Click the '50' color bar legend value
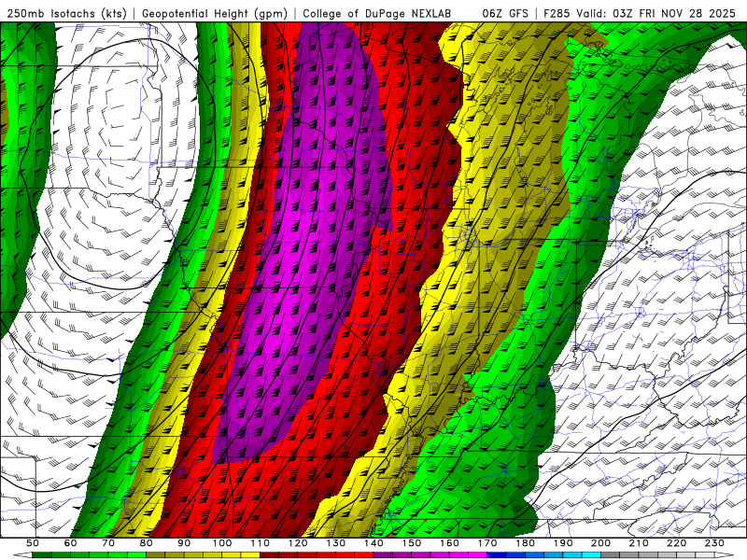The image size is (747, 560). tap(33, 543)
